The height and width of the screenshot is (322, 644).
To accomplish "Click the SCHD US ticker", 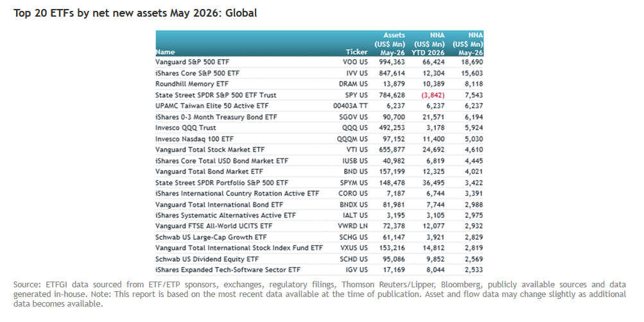I will (354, 259).
